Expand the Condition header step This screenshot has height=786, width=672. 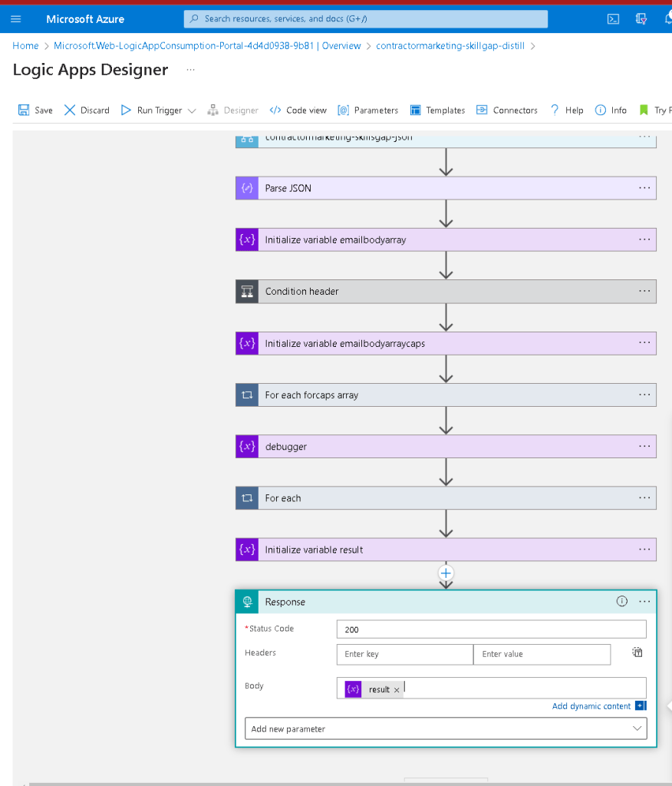point(446,291)
